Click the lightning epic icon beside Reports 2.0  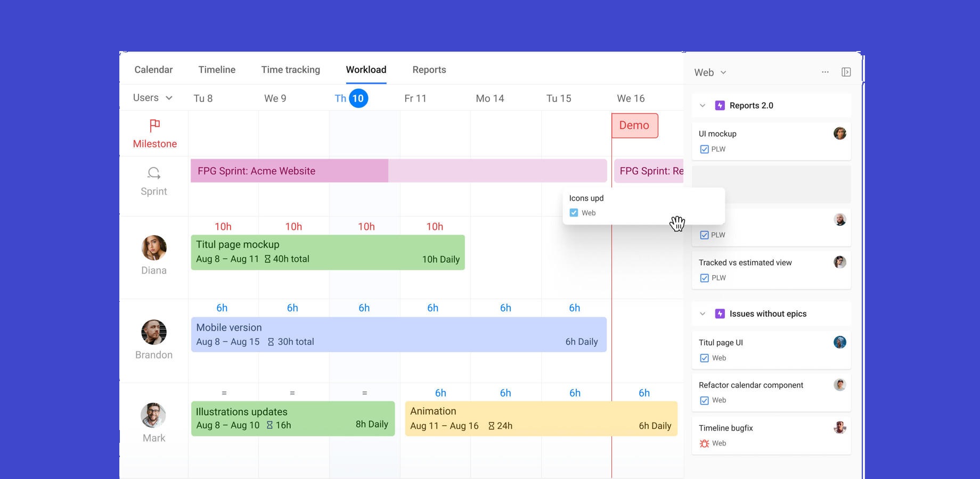tap(721, 105)
